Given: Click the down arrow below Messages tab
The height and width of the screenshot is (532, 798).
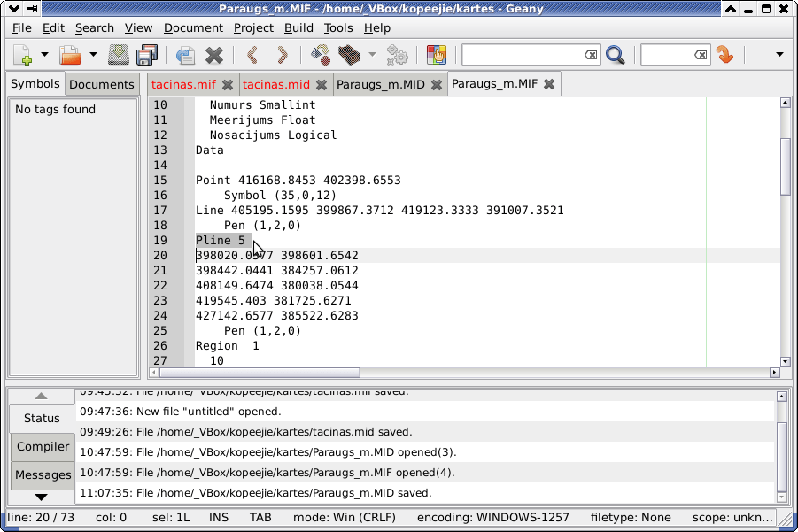Looking at the screenshot, I should (42, 497).
